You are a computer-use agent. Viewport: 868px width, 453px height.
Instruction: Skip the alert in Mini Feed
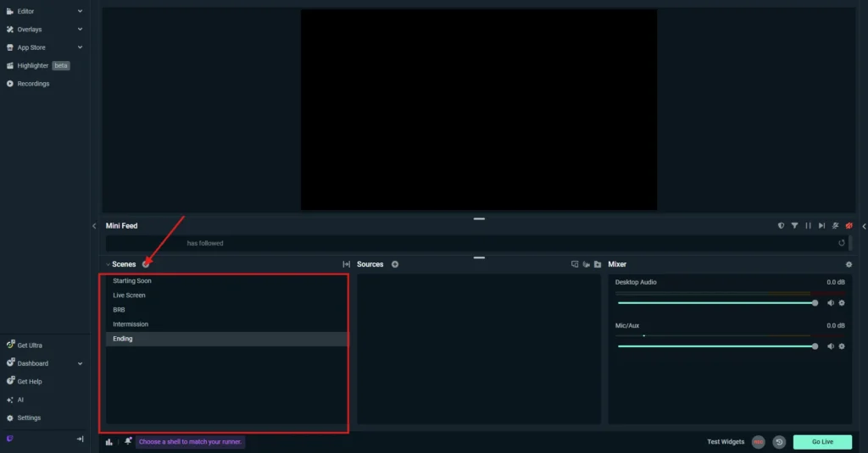pyautogui.click(x=821, y=226)
